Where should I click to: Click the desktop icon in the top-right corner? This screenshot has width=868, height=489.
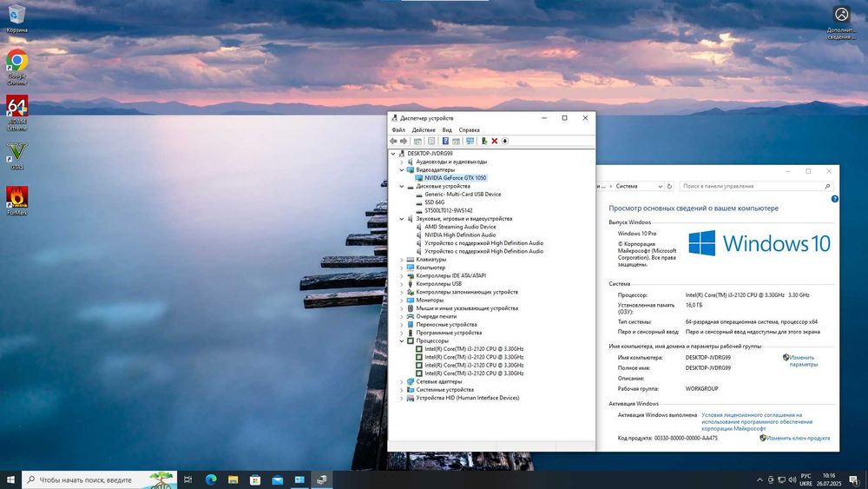tap(841, 23)
